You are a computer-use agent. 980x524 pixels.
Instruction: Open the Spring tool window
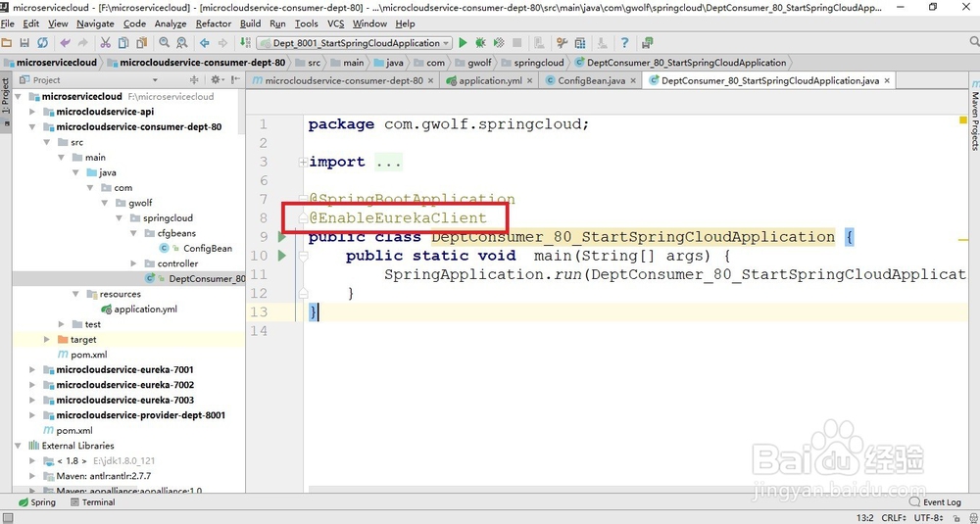37,502
